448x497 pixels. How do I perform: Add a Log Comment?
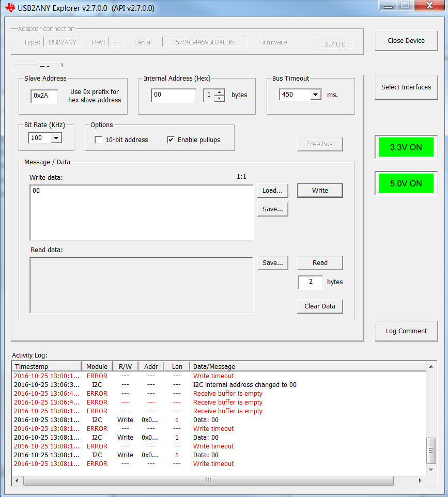click(406, 331)
